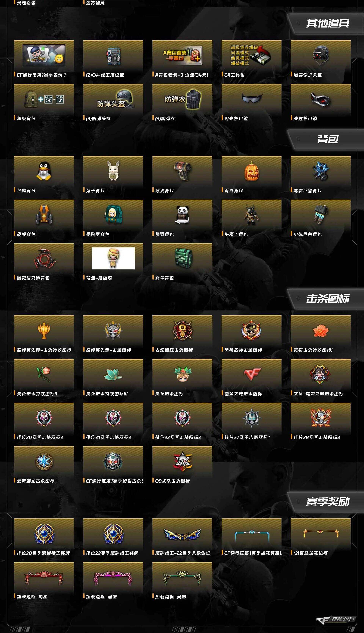This screenshot has height=633, width=364.
Task: Select the 加载边框-蜀国 red frame thumbnail
Action: point(44,577)
